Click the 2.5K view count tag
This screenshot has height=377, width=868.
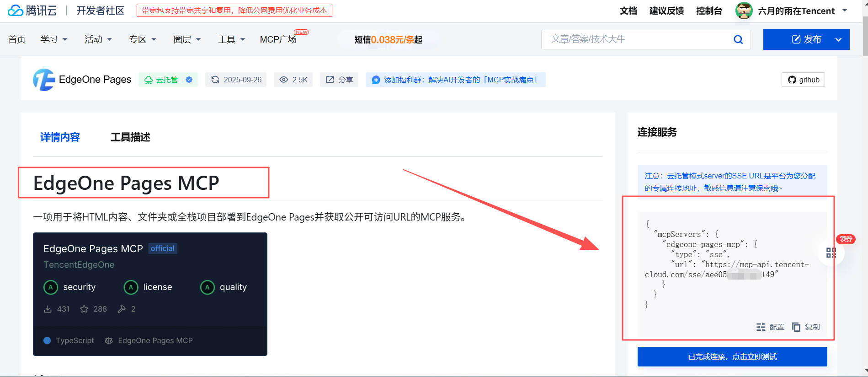pyautogui.click(x=293, y=80)
